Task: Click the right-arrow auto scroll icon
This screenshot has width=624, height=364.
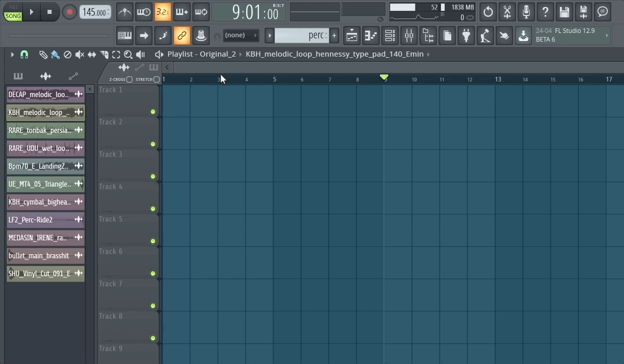Action: pyautogui.click(x=144, y=36)
